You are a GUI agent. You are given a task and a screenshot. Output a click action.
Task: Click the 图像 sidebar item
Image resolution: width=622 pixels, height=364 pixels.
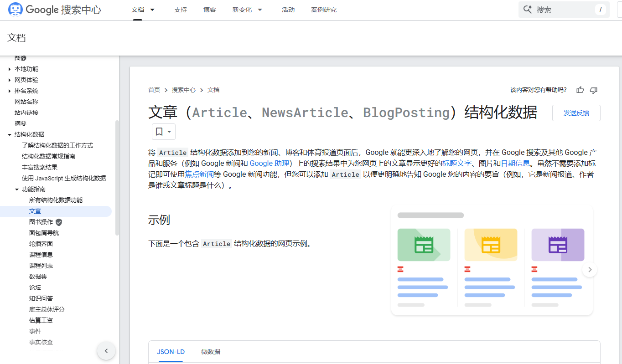pos(21,58)
